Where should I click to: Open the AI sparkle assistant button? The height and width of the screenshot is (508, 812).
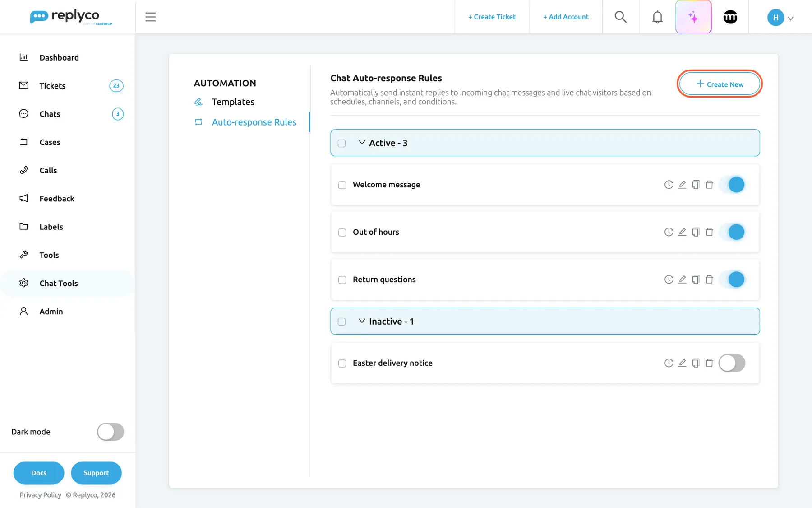(x=693, y=17)
